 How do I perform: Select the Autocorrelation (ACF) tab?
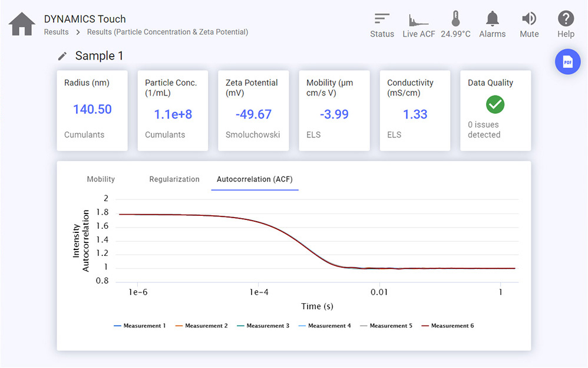click(255, 179)
